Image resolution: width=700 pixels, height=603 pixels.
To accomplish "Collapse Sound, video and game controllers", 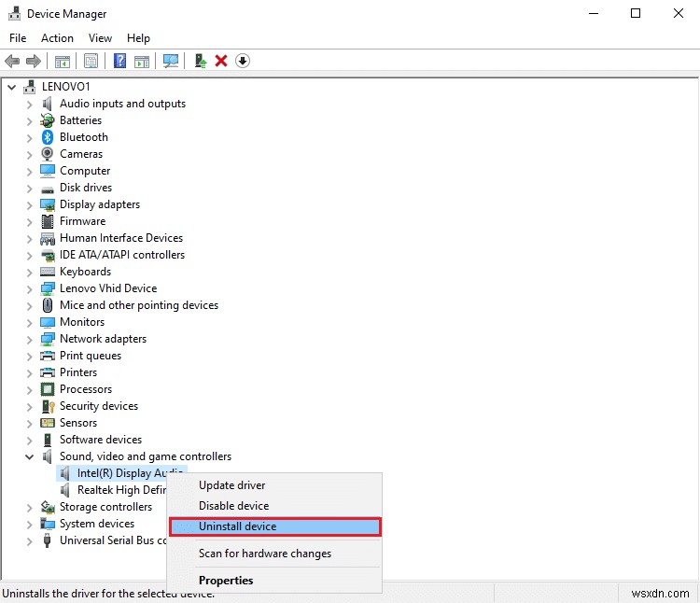I will click(30, 456).
